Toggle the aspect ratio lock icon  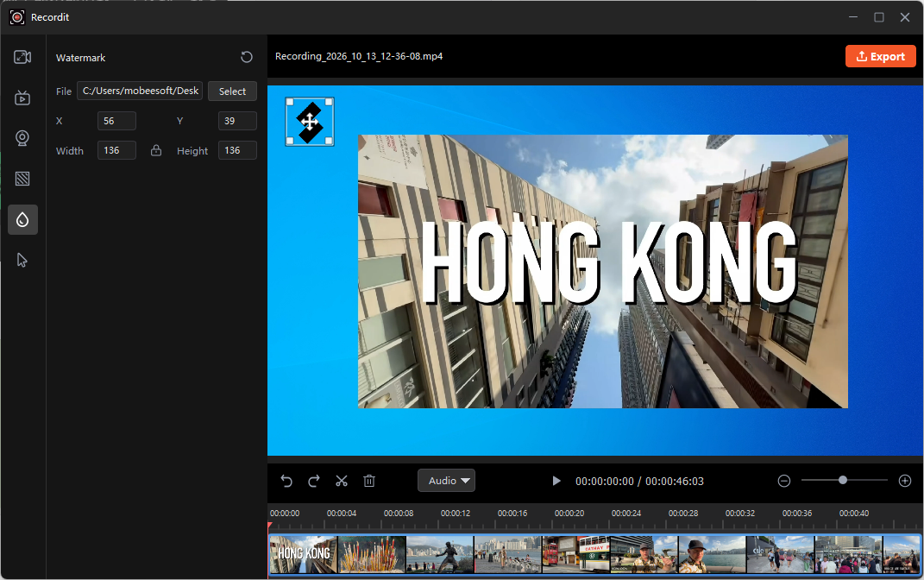(155, 150)
